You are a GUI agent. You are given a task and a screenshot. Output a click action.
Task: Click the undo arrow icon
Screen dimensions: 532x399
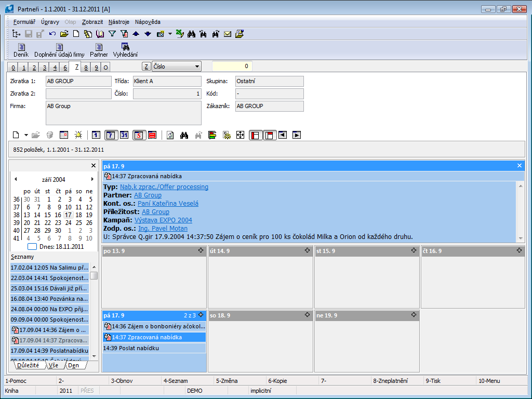[52, 34]
